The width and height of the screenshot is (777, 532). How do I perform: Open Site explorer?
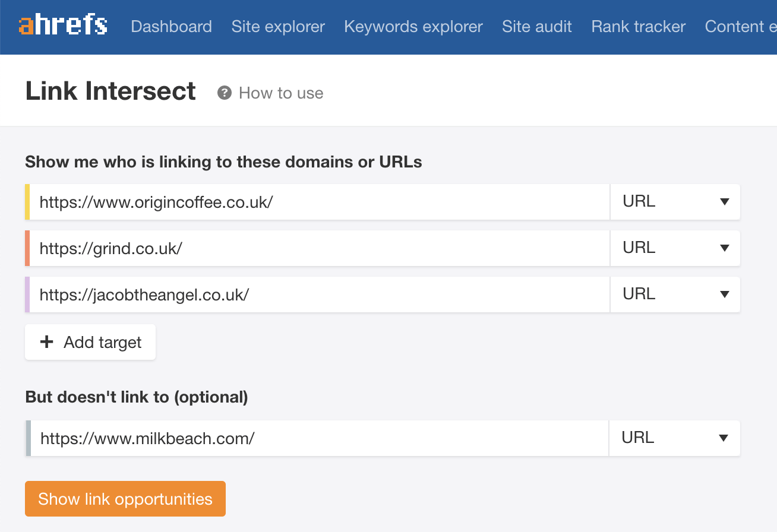(277, 27)
